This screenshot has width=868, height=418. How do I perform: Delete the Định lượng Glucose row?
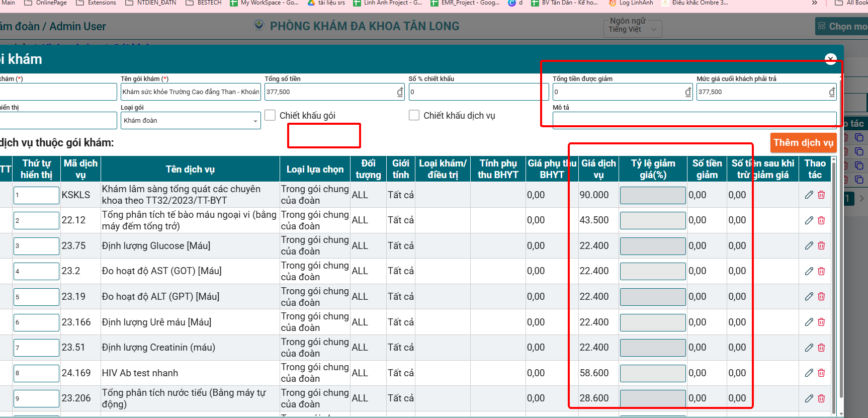(x=821, y=245)
